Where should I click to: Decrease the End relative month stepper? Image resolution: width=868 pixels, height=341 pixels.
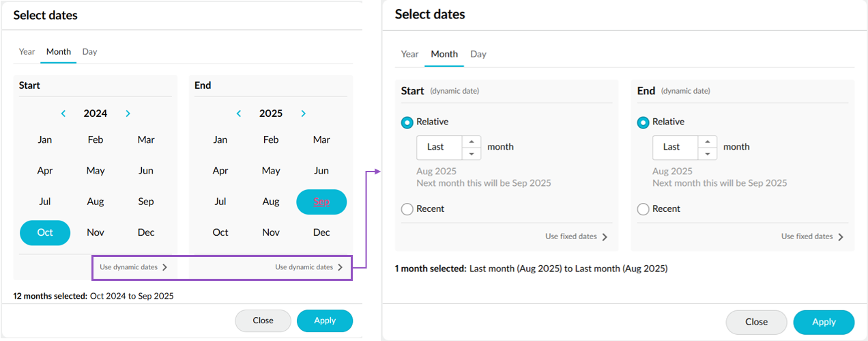coord(708,154)
